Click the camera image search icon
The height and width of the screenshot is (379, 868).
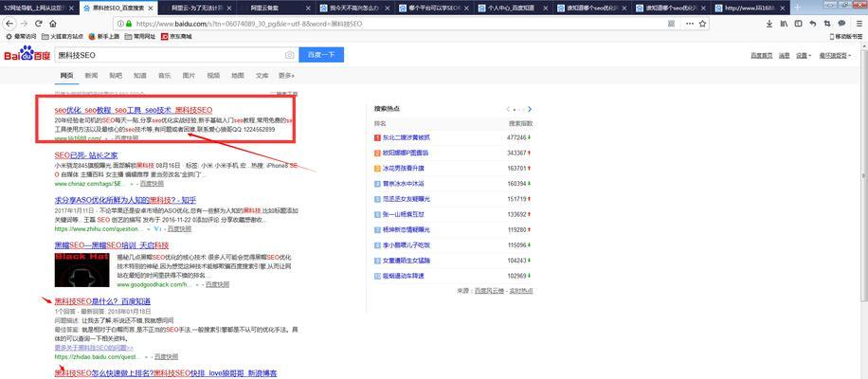click(289, 56)
